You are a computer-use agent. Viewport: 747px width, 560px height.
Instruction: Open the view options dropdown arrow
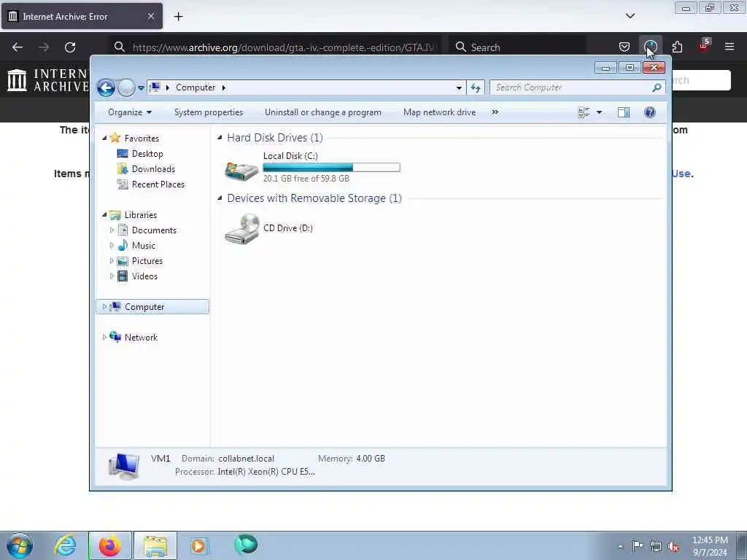coord(600,112)
